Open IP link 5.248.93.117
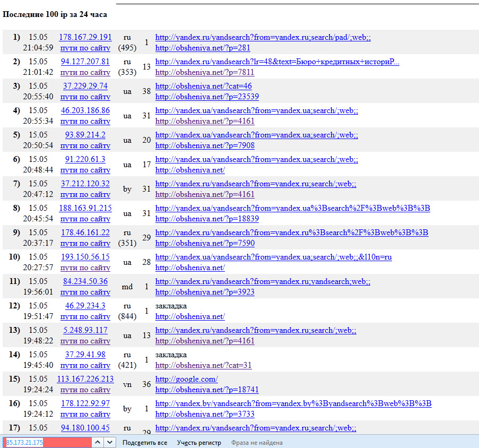The height and width of the screenshot is (448, 479). tap(85, 331)
